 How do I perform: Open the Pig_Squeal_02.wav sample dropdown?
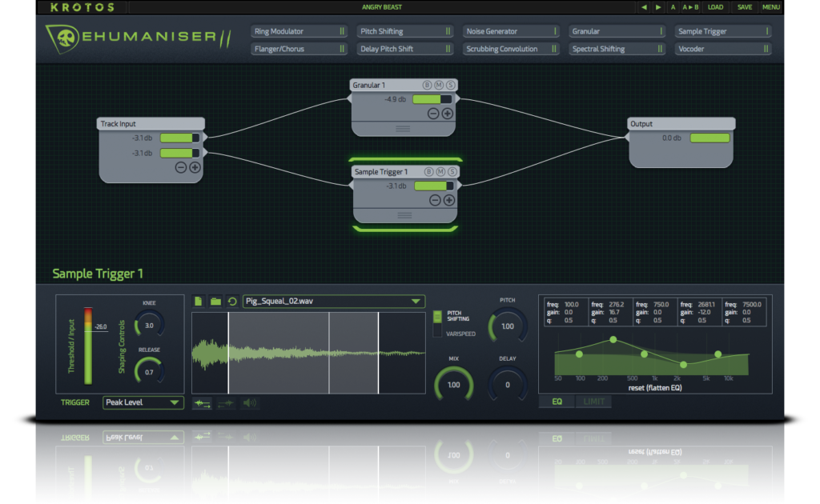click(x=415, y=302)
